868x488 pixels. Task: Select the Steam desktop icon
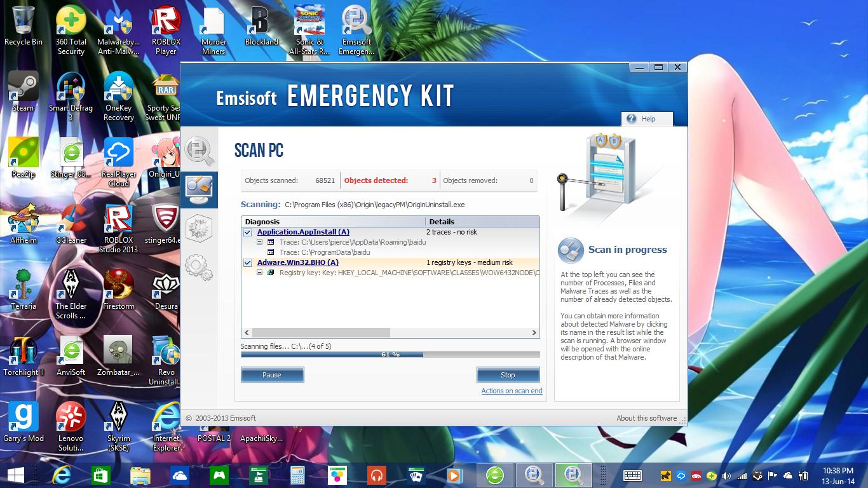pyautogui.click(x=24, y=92)
